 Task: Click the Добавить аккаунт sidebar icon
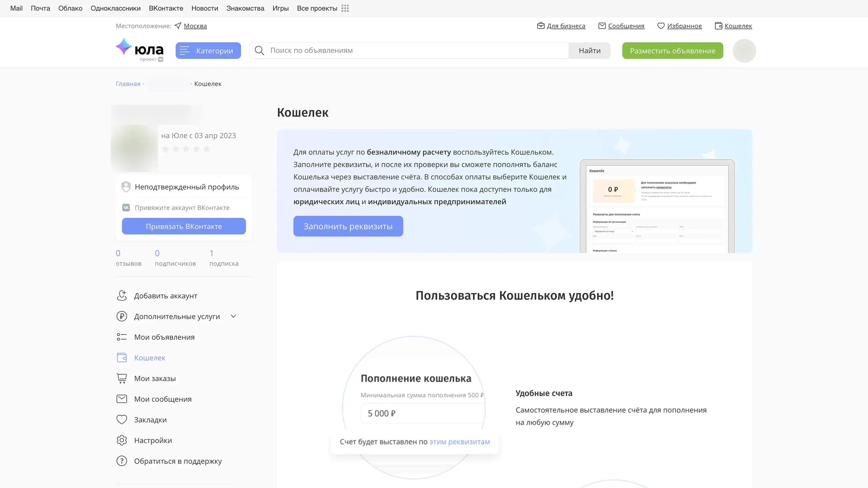(x=122, y=295)
